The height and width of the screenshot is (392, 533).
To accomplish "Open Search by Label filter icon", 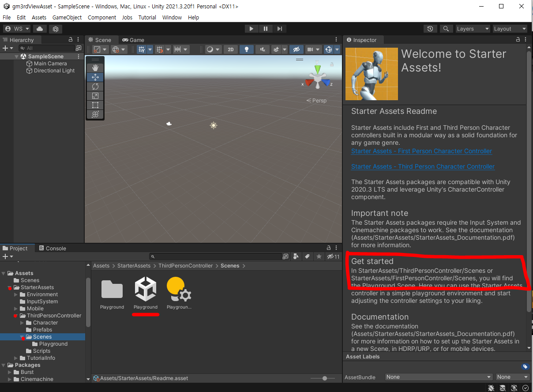I will [308, 256].
